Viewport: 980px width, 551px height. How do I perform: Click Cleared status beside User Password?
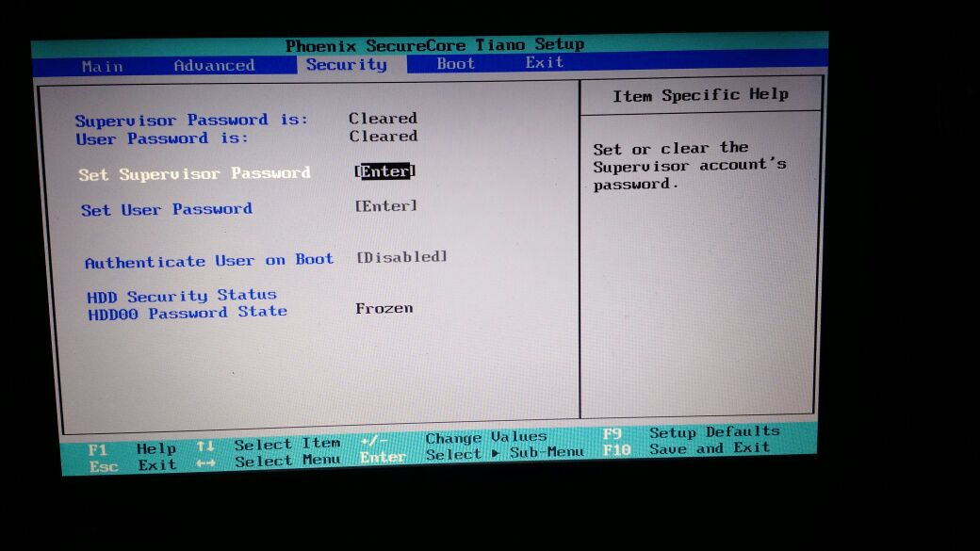(x=384, y=137)
